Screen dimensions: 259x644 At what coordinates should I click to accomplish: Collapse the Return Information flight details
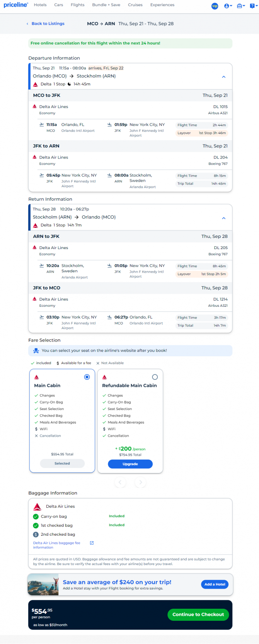click(223, 218)
